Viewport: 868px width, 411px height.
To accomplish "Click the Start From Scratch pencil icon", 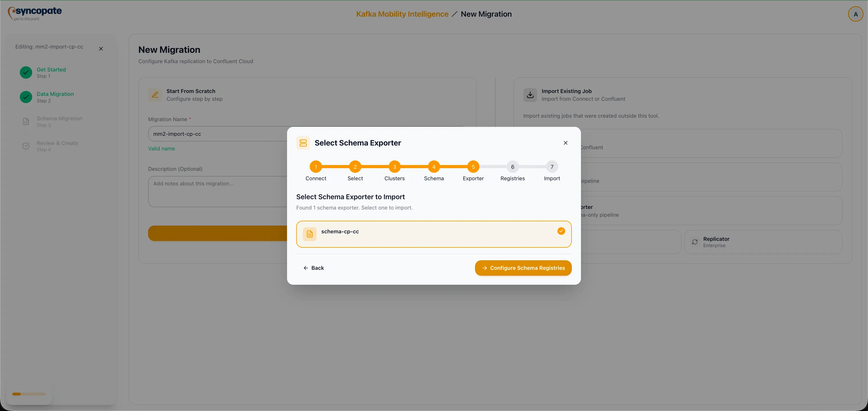I will (155, 95).
